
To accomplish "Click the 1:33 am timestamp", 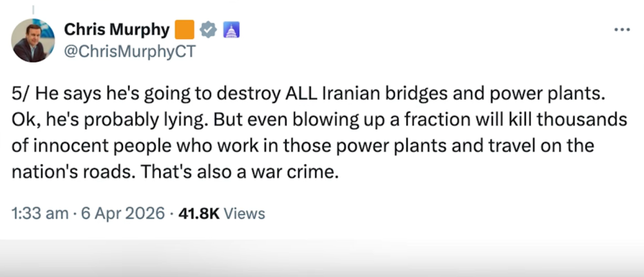I will (x=38, y=214).
